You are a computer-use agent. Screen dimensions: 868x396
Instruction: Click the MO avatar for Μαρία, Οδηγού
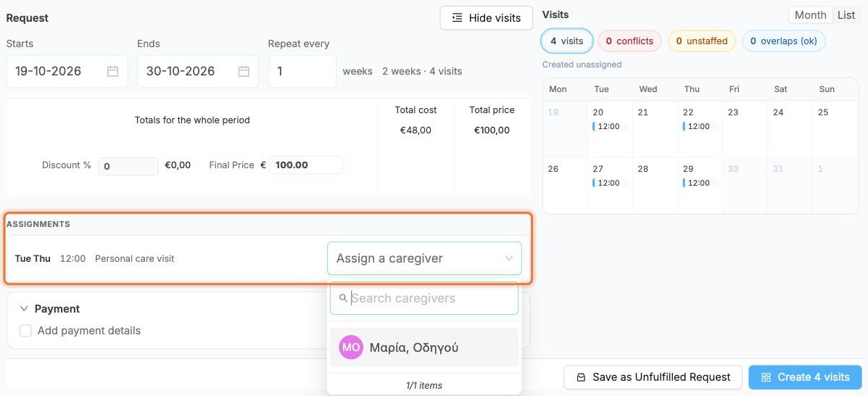click(351, 347)
